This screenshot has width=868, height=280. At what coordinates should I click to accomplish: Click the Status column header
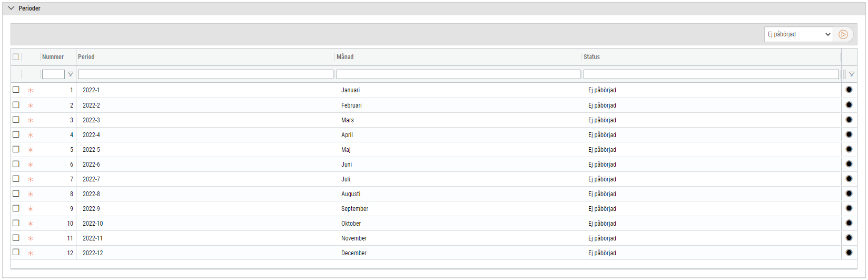click(591, 57)
